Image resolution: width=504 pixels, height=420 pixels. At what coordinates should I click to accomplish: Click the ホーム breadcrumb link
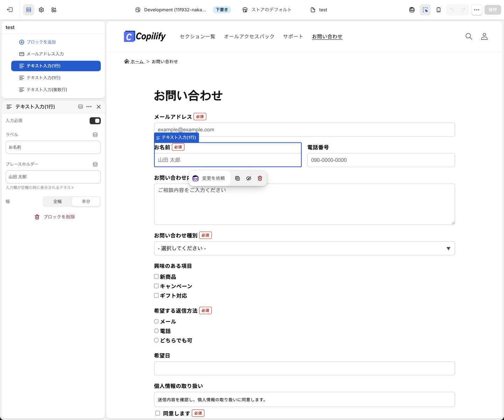click(x=134, y=62)
